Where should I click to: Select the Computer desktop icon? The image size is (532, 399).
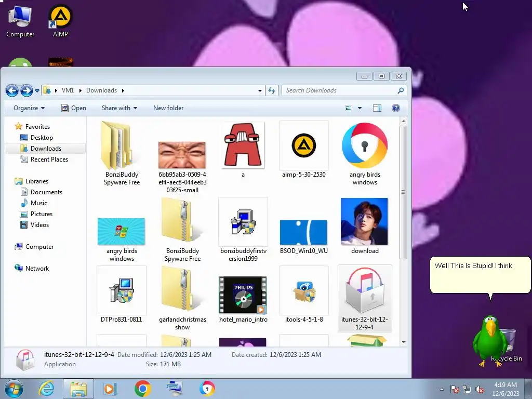pyautogui.click(x=20, y=21)
